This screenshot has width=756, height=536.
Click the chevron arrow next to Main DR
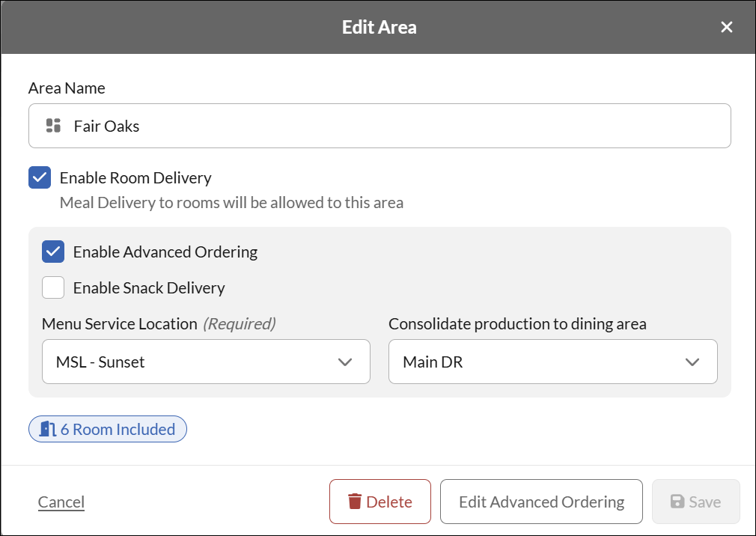pyautogui.click(x=692, y=362)
